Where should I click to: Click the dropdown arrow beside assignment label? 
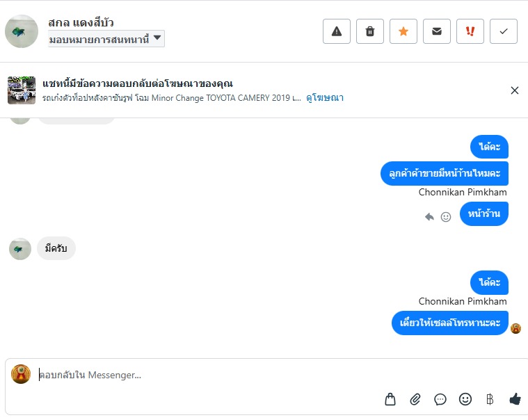coord(157,38)
